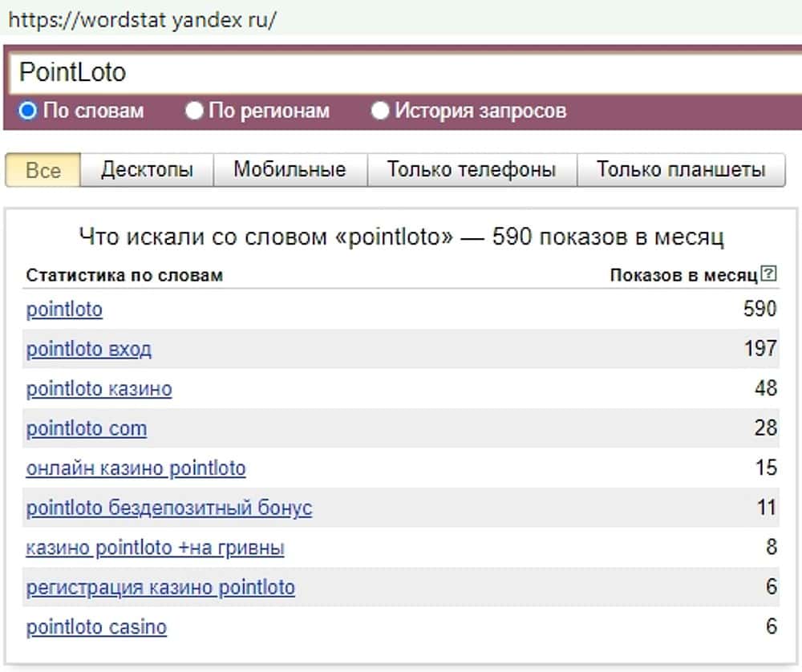Click the "pointloto casino" link
The height and width of the screenshot is (672, 802).
pos(96,627)
